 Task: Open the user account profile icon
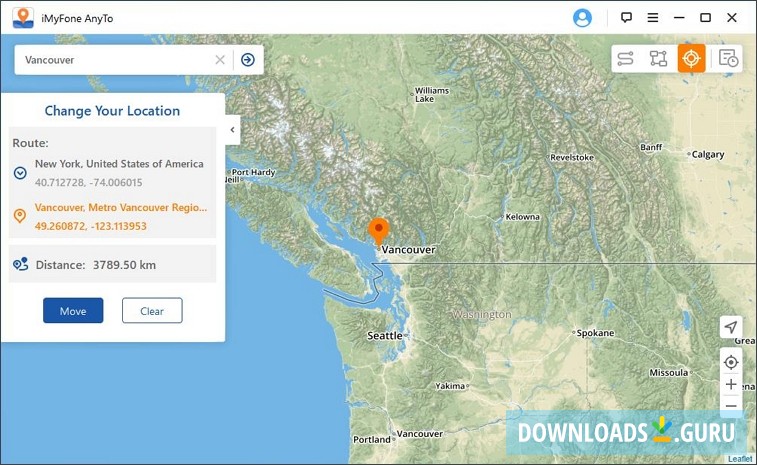pos(583,17)
